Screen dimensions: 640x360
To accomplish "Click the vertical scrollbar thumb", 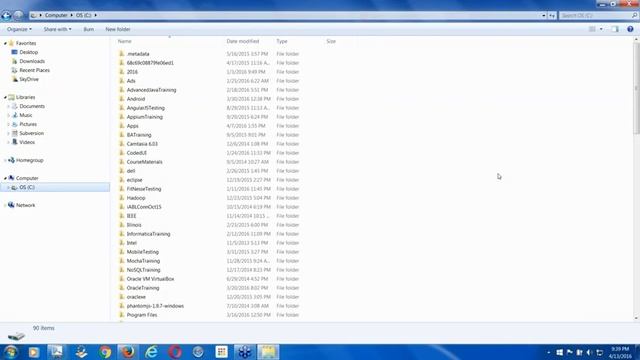I will pos(636,88).
